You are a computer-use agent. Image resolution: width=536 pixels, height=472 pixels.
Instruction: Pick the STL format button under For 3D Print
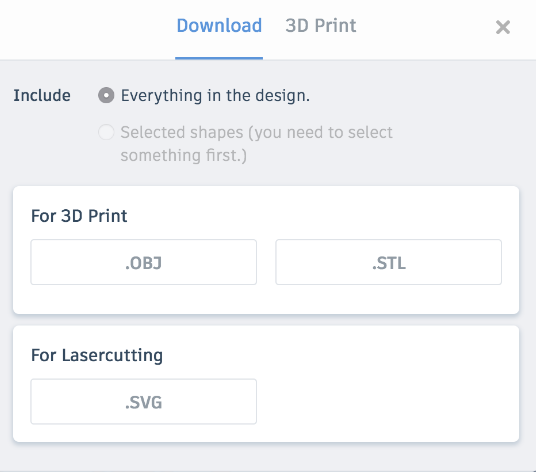pos(389,262)
